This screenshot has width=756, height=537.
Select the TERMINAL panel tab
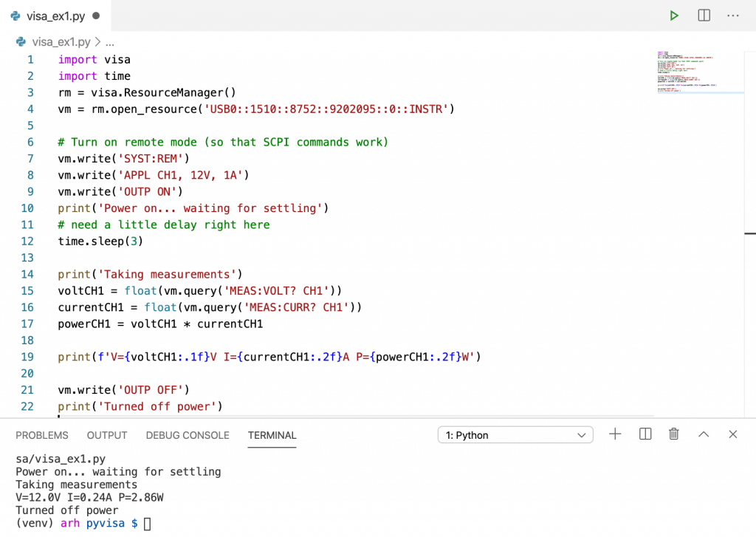272,435
